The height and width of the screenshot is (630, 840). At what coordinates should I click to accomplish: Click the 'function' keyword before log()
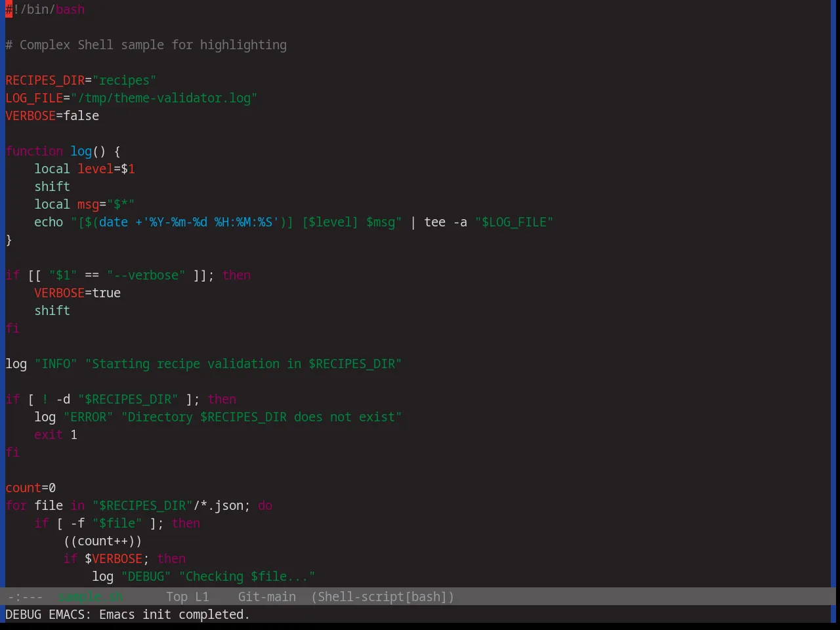[x=34, y=151]
